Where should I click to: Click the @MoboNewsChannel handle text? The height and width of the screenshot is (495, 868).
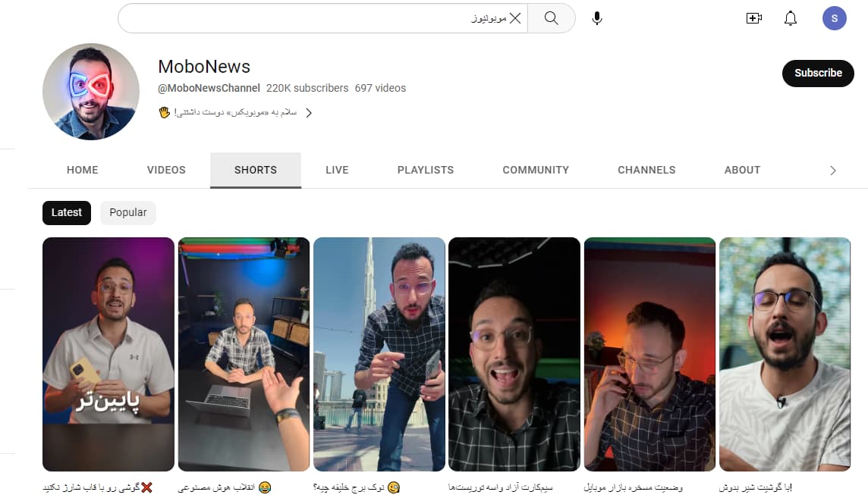tap(209, 88)
